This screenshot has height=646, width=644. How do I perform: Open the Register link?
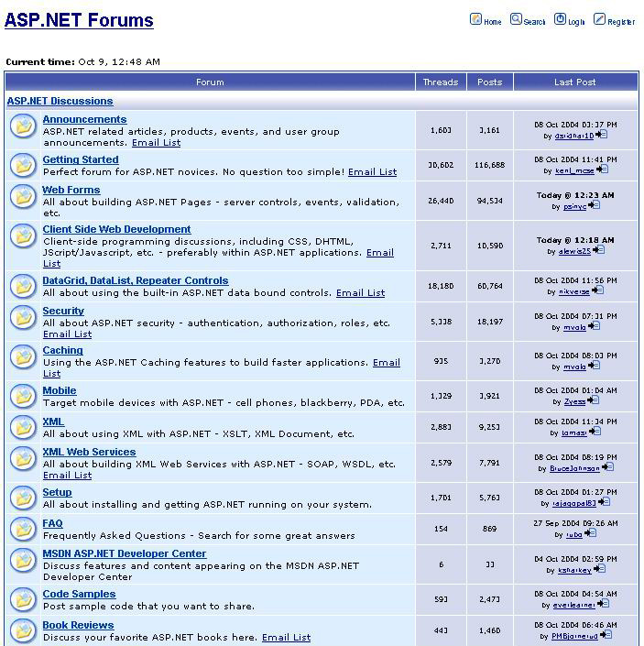[621, 22]
